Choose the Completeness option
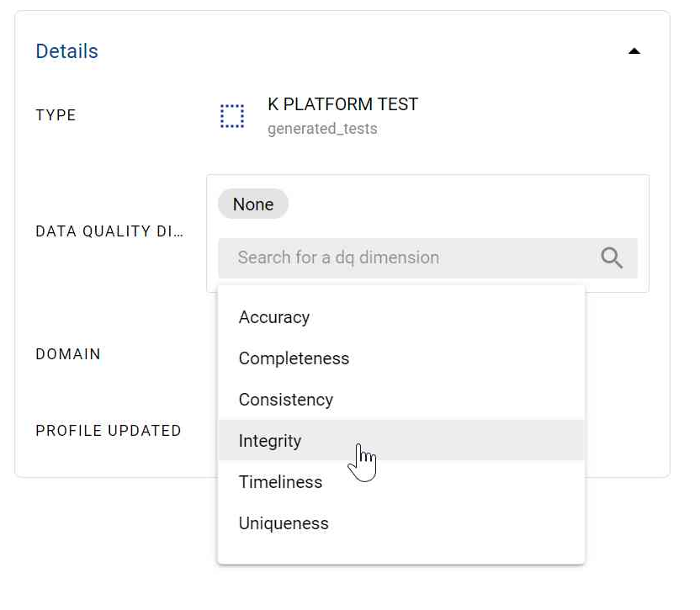The height and width of the screenshot is (610, 700). point(294,358)
